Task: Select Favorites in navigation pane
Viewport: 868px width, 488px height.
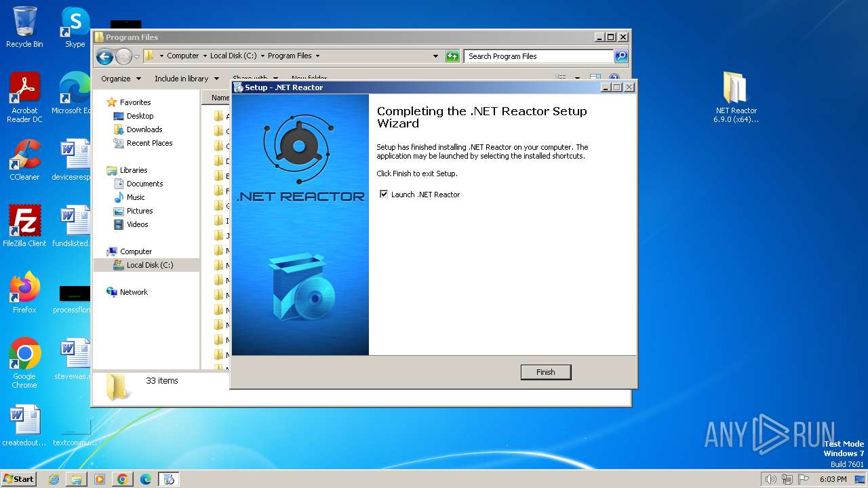Action: click(x=135, y=102)
